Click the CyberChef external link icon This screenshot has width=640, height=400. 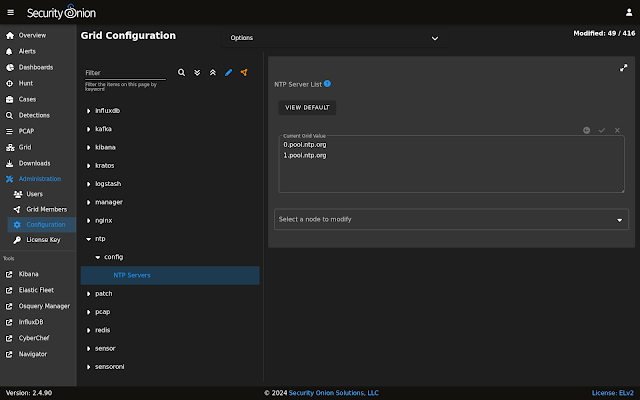click(x=9, y=338)
